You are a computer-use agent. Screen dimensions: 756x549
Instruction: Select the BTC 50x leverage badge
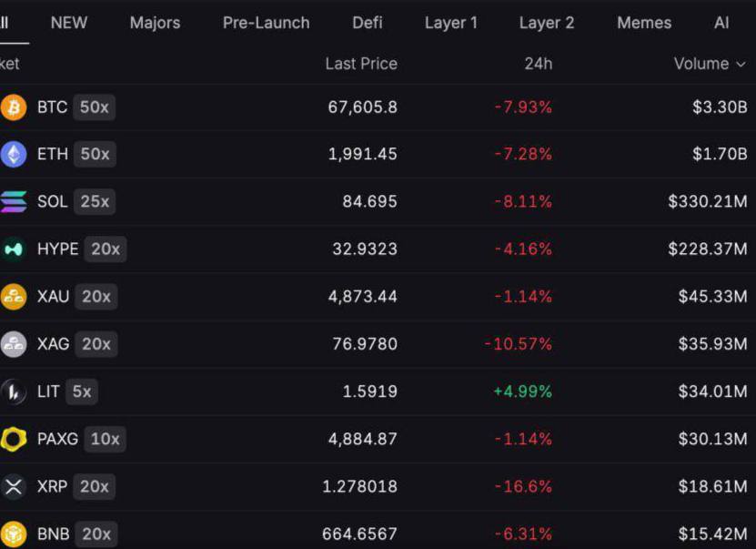(94, 107)
